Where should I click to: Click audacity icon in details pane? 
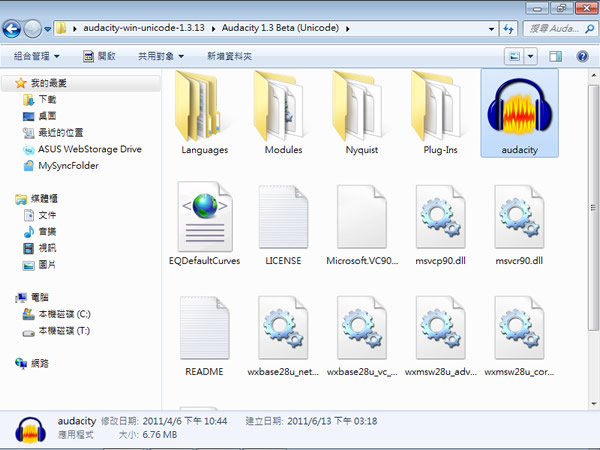tap(31, 431)
